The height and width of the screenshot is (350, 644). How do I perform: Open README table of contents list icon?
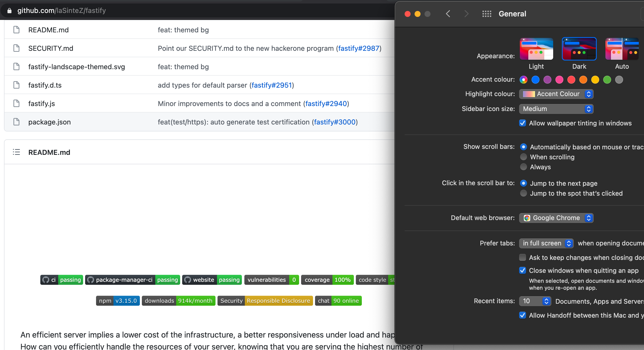(x=16, y=152)
